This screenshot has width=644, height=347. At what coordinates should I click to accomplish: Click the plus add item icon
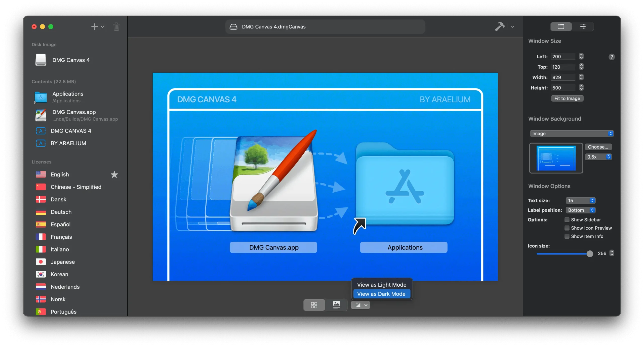(x=95, y=27)
